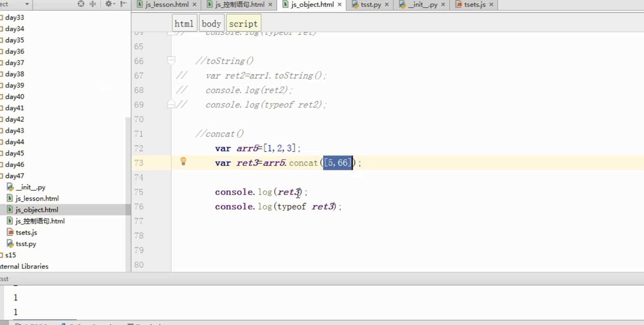
Task: Click the file icon on js_控制语句.html tab
Action: tap(210, 4)
